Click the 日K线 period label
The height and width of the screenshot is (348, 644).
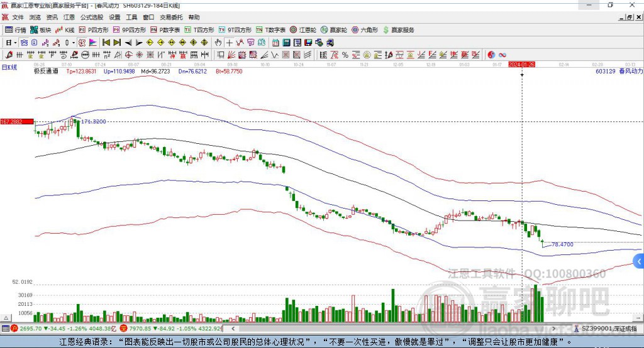(9, 67)
